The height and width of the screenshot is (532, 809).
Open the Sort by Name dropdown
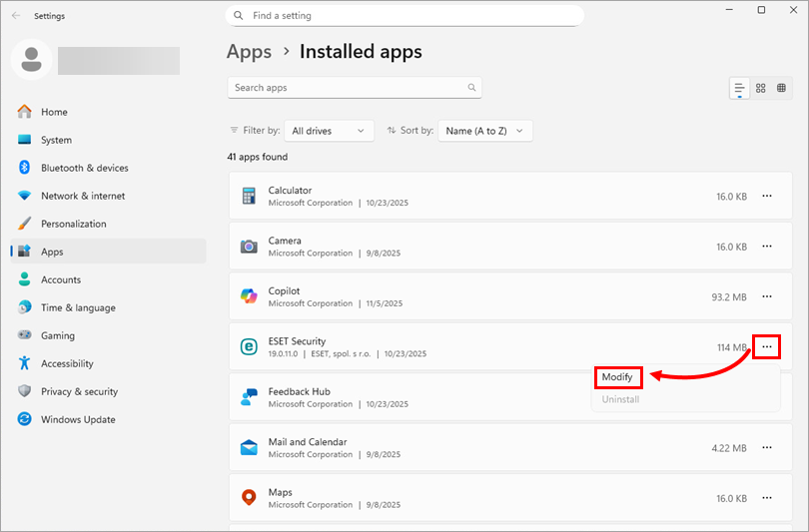pos(485,131)
